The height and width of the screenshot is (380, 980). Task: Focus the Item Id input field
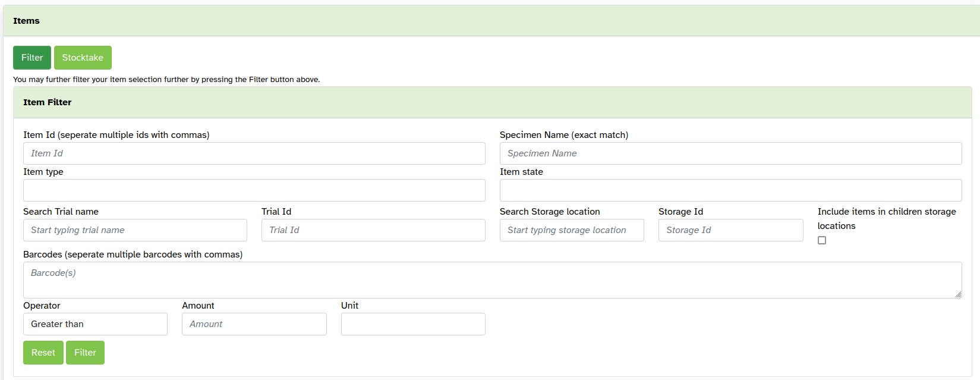coord(254,153)
